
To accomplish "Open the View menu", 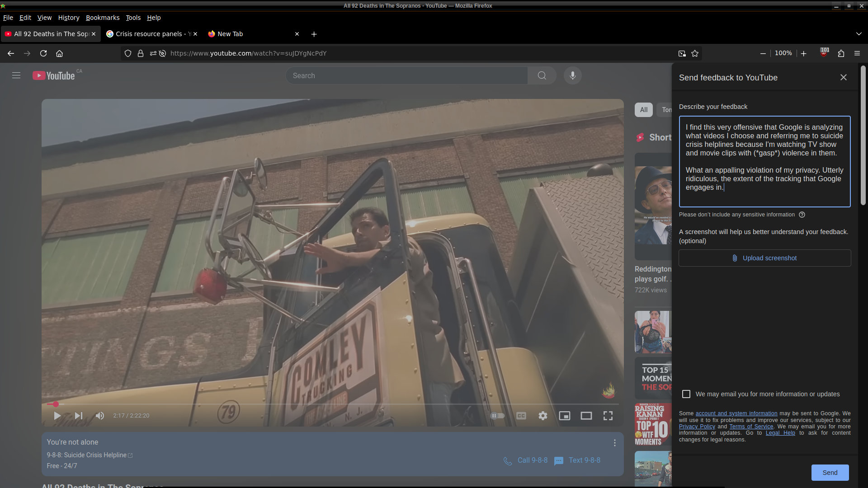I will coord(44,18).
